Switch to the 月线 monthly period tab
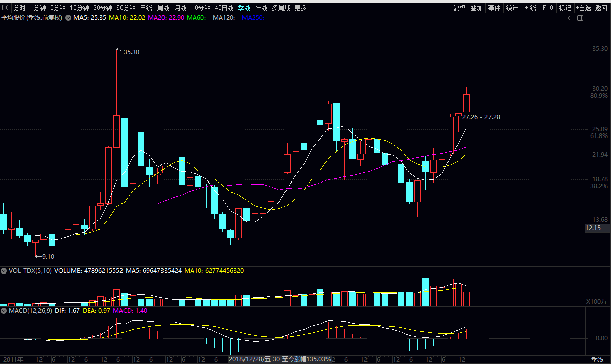611x364 pixels. click(180, 8)
